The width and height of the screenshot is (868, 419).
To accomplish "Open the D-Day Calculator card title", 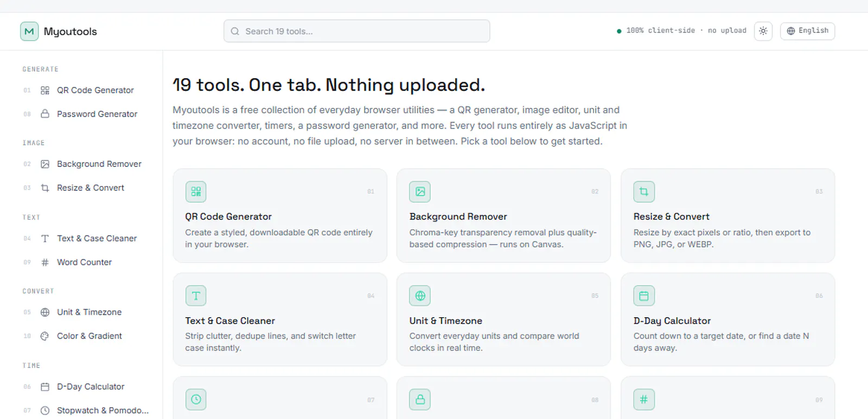I will click(x=672, y=321).
